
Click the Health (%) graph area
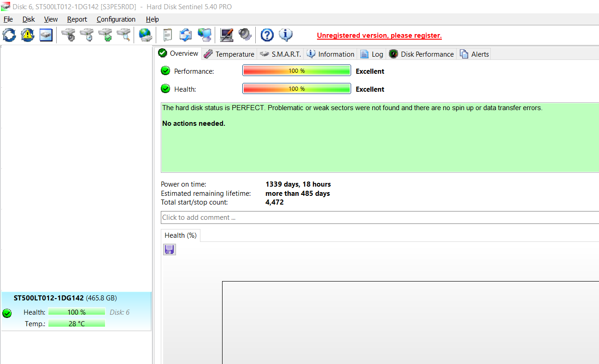click(410, 323)
